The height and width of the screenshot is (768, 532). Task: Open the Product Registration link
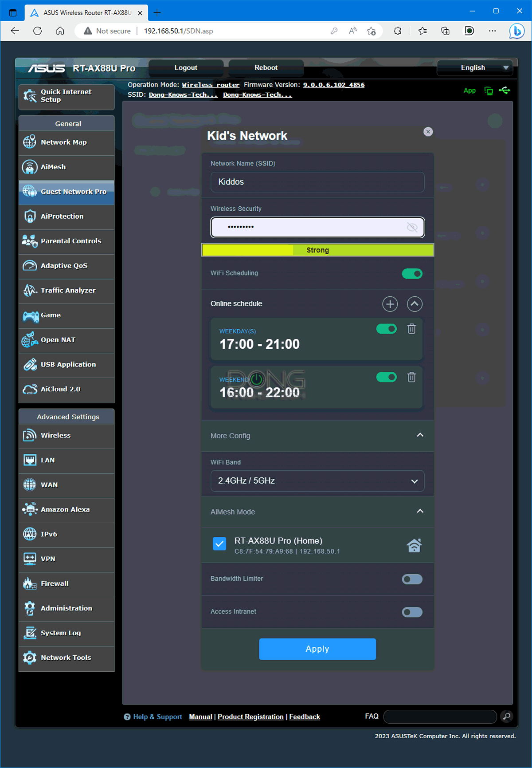coord(250,717)
